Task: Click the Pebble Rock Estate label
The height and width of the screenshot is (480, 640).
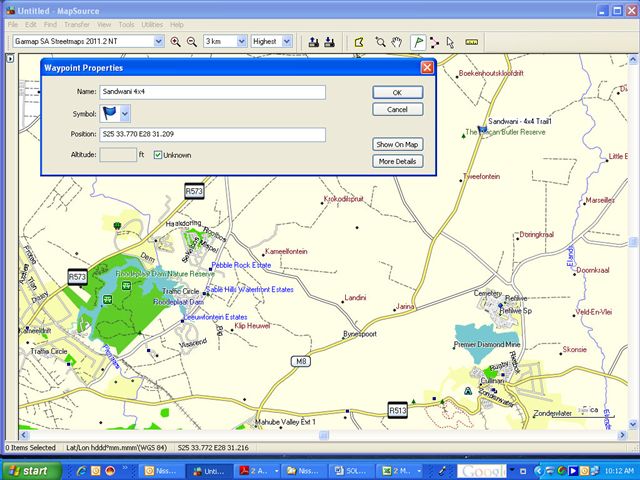Action: point(241,265)
